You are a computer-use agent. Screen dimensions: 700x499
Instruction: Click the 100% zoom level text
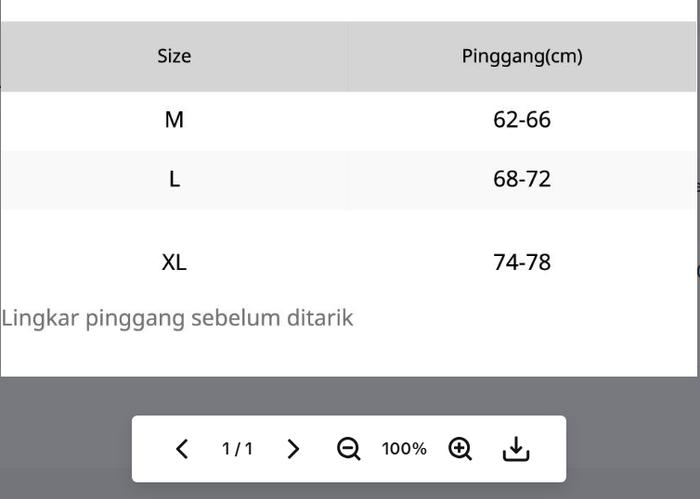[x=404, y=449]
